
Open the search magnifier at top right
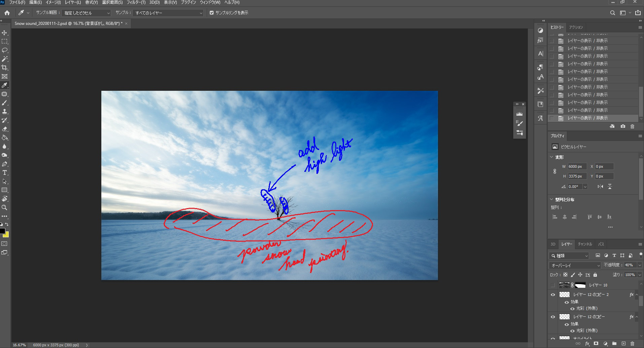tap(613, 13)
